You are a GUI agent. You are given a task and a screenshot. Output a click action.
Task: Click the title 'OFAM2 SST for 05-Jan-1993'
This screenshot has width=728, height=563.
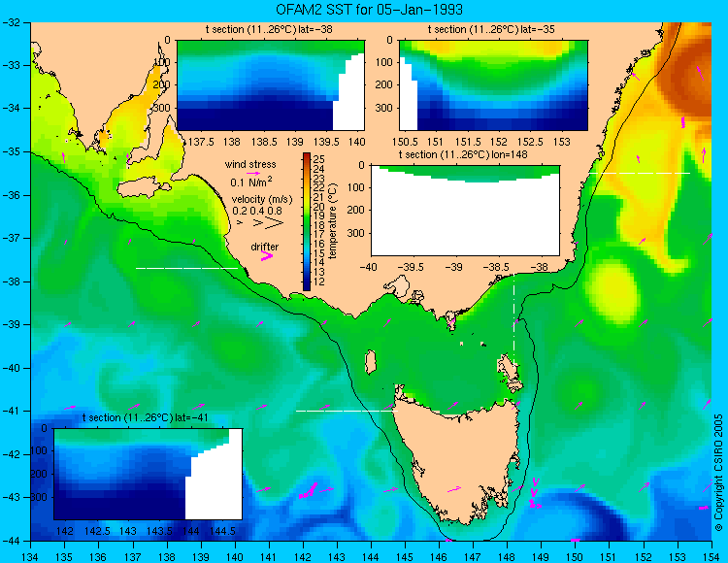click(x=369, y=9)
